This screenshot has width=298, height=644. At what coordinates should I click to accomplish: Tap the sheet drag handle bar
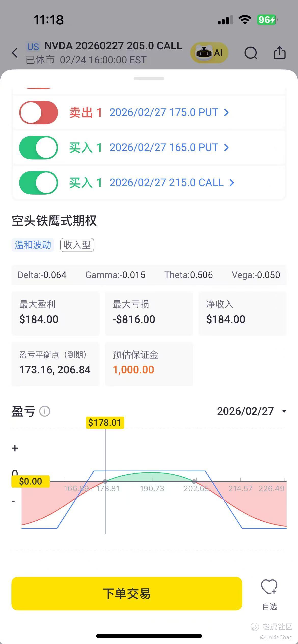(x=149, y=79)
